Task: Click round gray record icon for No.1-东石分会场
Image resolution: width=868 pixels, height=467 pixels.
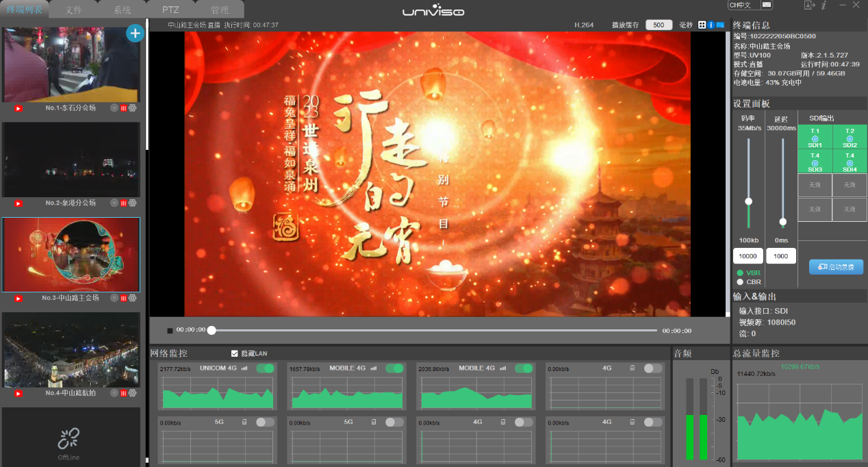Action: point(114,108)
